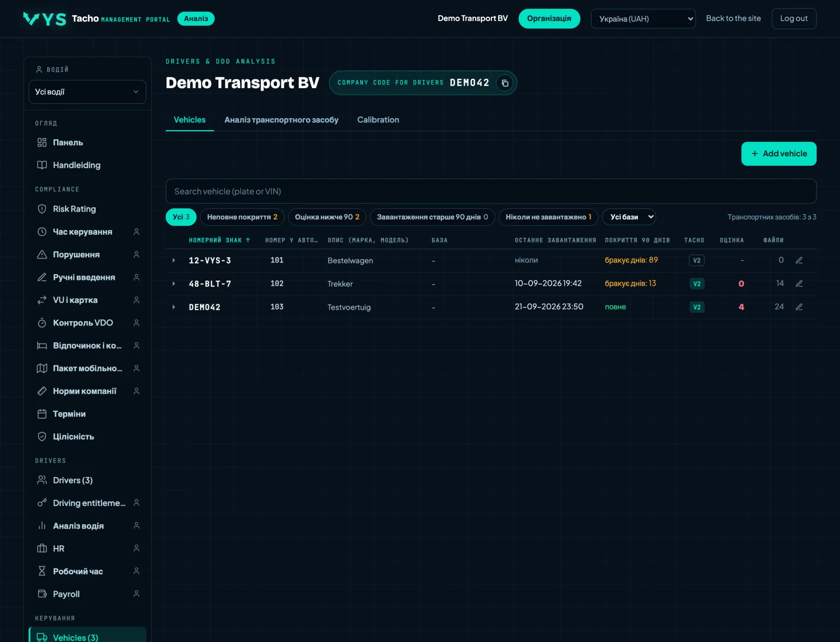Filter by Усі 3 chip
Image resolution: width=840 pixels, height=642 pixels.
pos(181,217)
